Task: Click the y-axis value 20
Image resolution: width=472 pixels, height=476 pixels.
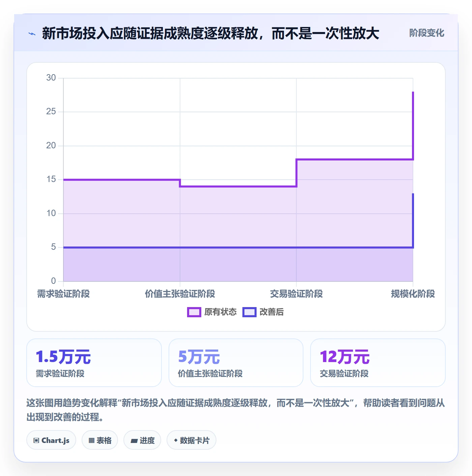Action: pos(51,146)
